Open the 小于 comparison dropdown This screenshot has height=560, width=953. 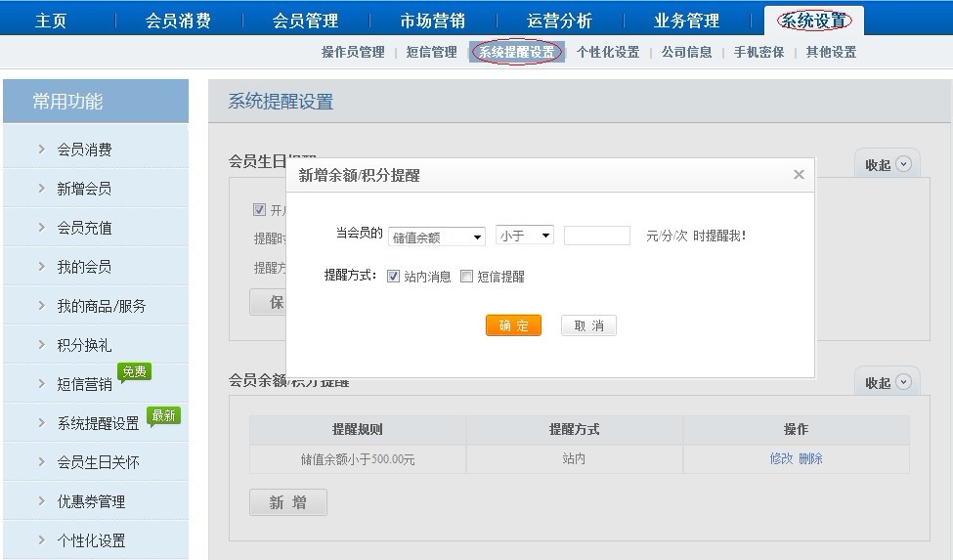(x=525, y=236)
